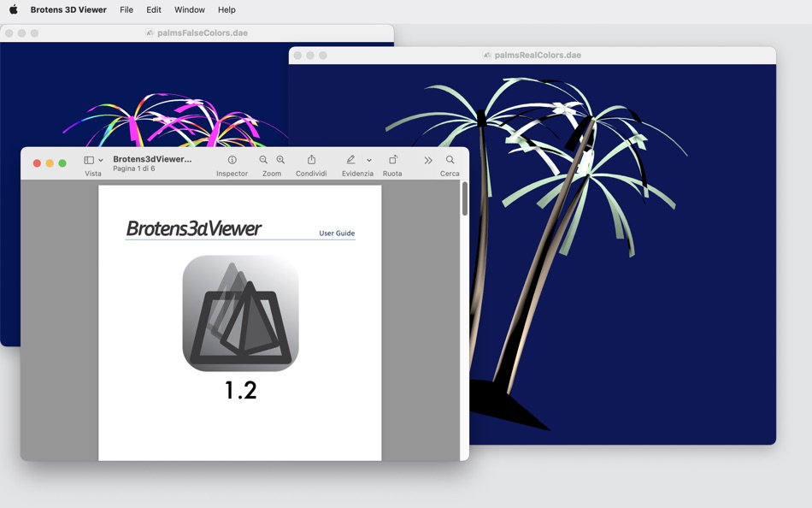Click the Condividi share icon

point(311,160)
